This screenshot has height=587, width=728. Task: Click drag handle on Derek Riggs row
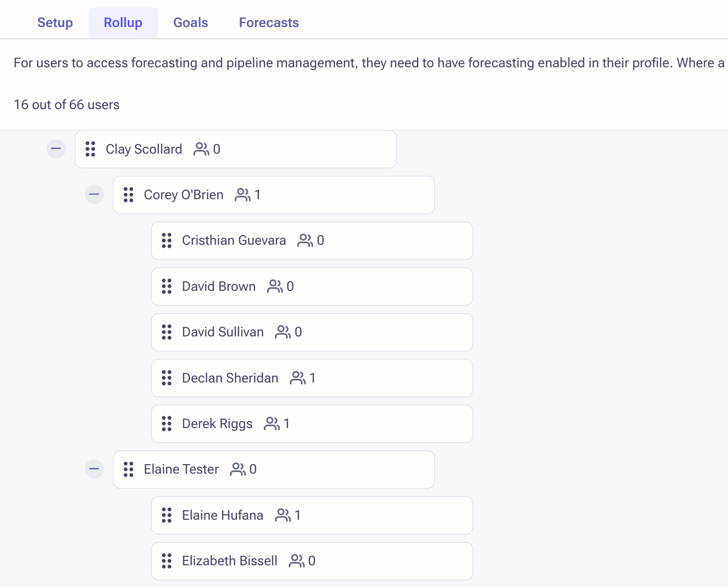tap(167, 424)
